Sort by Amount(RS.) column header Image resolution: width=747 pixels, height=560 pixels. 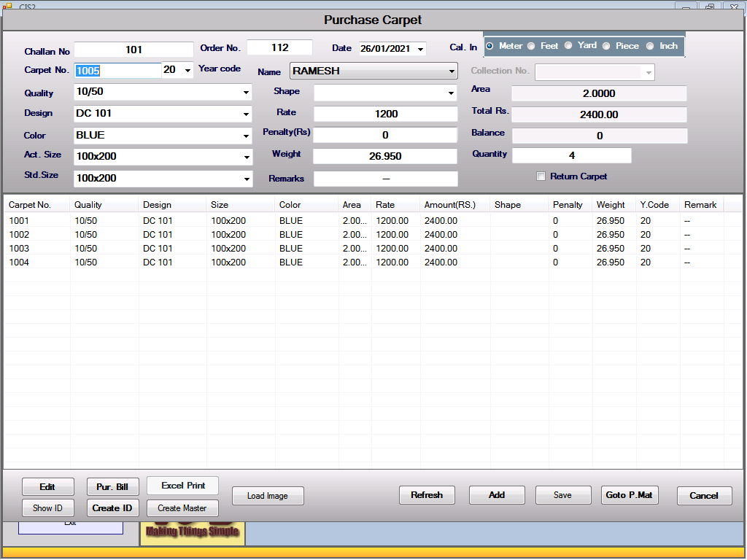coord(449,205)
